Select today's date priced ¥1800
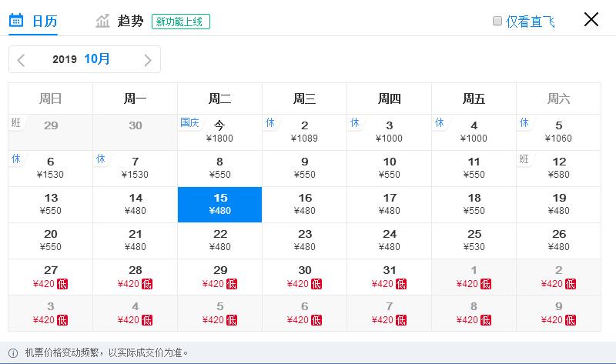Screen dimensions: 616x364 (x=219, y=132)
